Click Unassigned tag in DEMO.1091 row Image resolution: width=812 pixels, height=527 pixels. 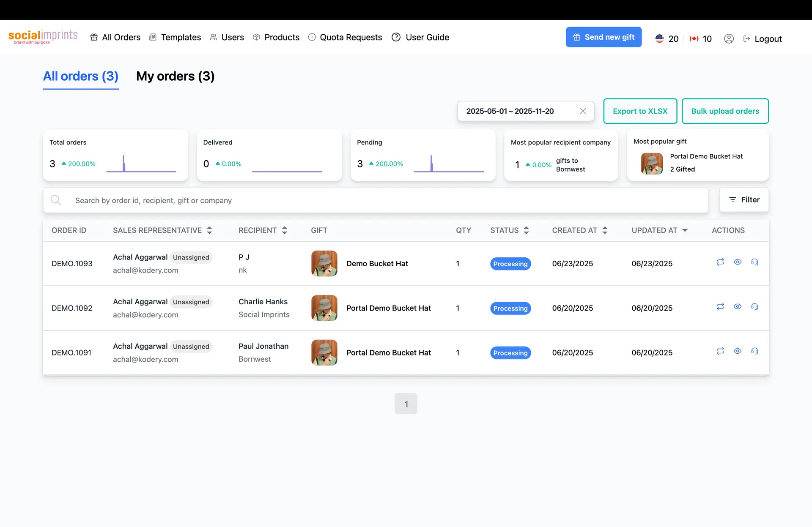191,347
